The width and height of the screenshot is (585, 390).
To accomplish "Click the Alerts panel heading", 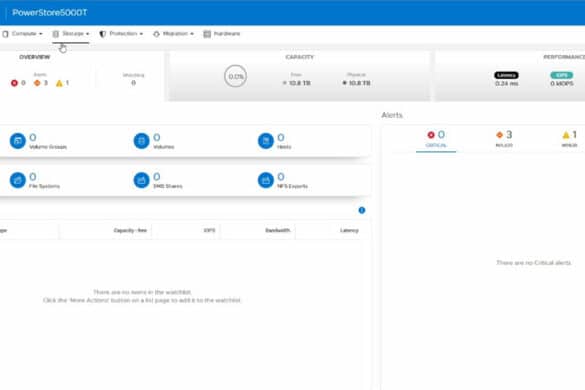I will click(392, 115).
